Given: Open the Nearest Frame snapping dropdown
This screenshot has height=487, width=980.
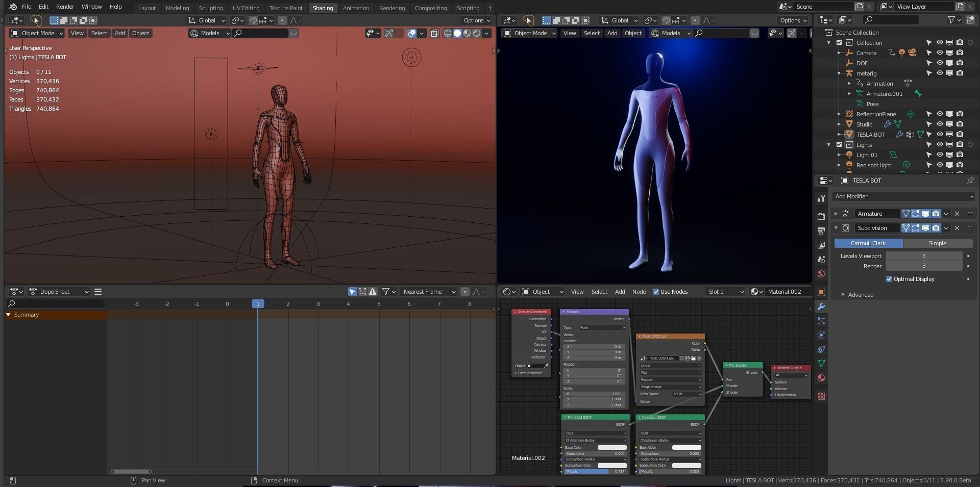Looking at the screenshot, I should [x=428, y=292].
